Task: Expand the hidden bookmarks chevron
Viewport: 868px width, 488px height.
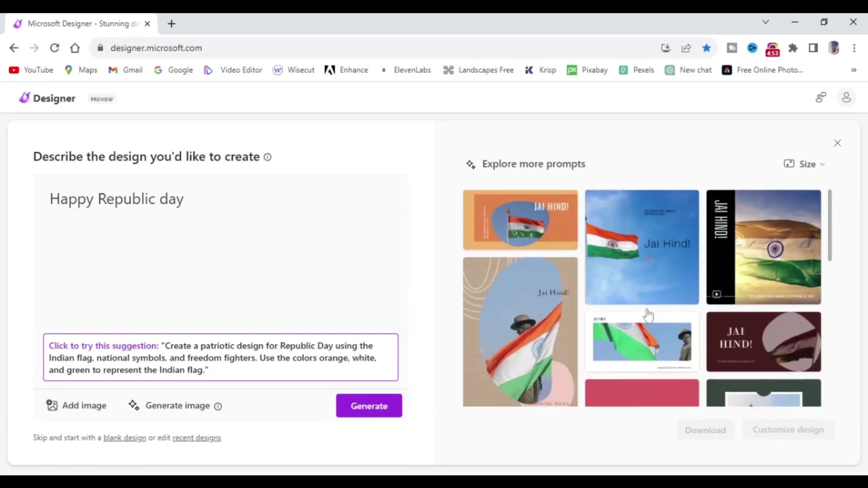Action: (854, 70)
